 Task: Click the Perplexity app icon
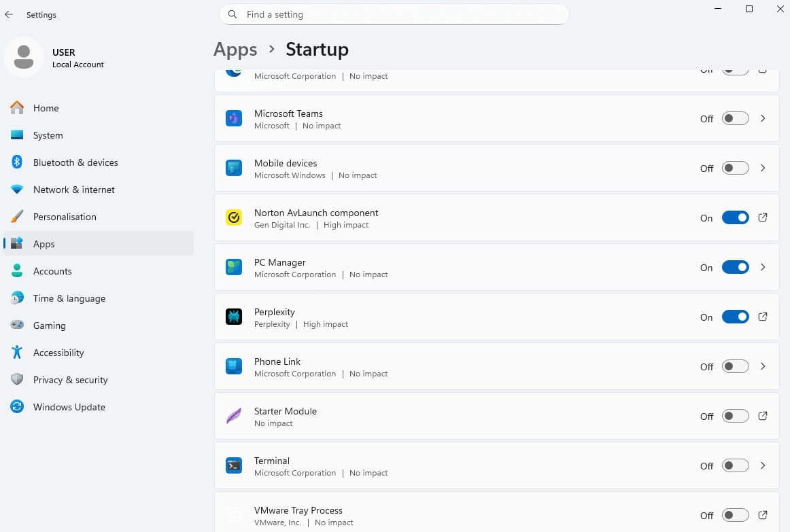tap(234, 317)
